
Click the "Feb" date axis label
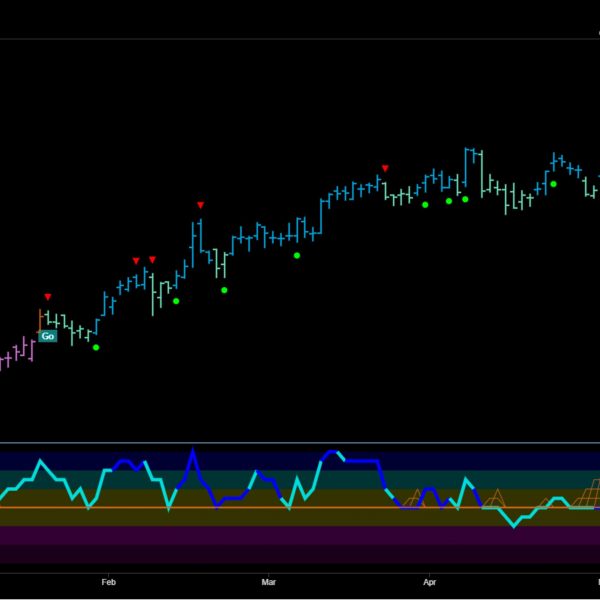(x=108, y=582)
